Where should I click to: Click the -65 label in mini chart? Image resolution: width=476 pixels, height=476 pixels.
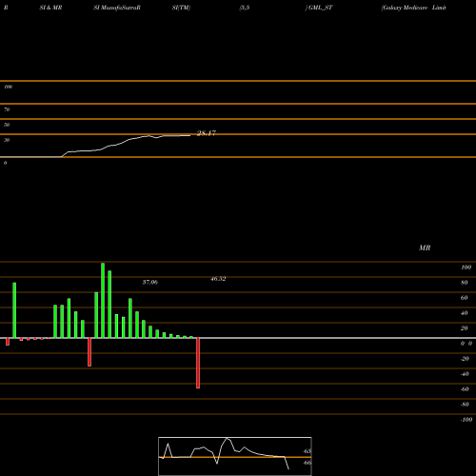coord(307,451)
